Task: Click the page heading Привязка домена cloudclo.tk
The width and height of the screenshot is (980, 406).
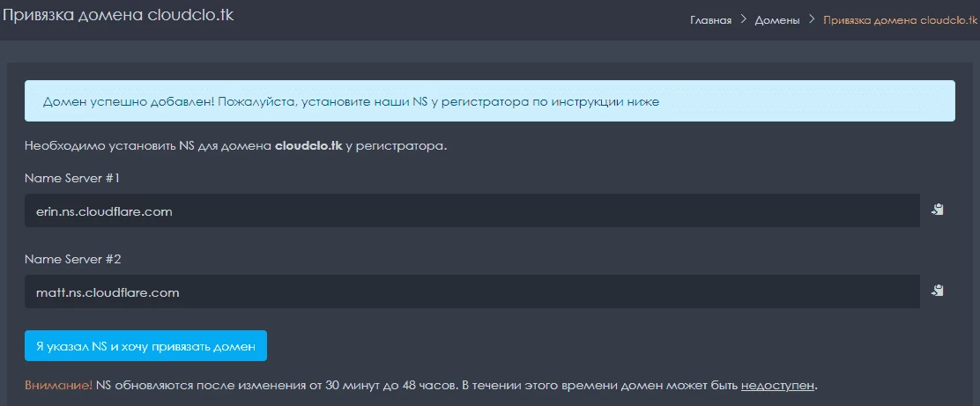Action: pyautogui.click(x=117, y=16)
